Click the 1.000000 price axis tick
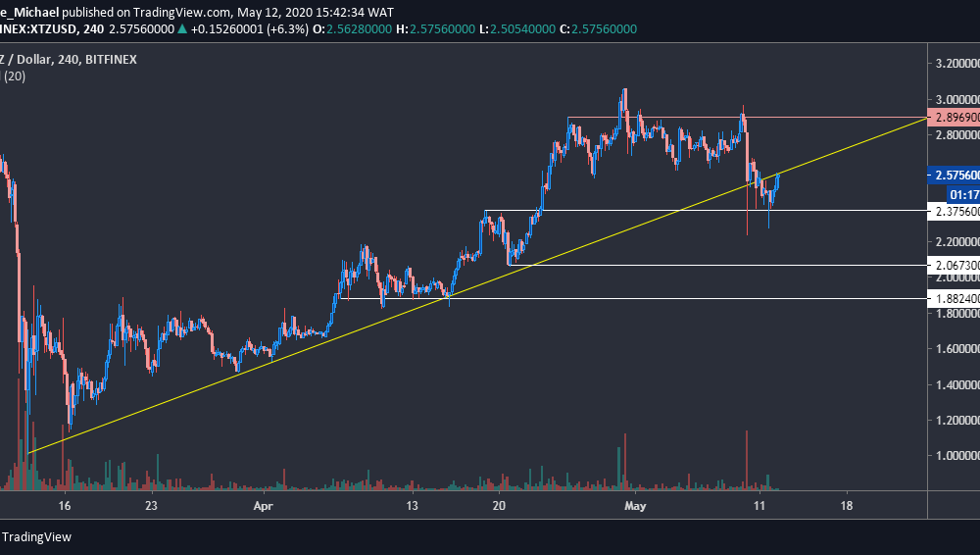Viewport: 980px width, 555px height. (957, 456)
